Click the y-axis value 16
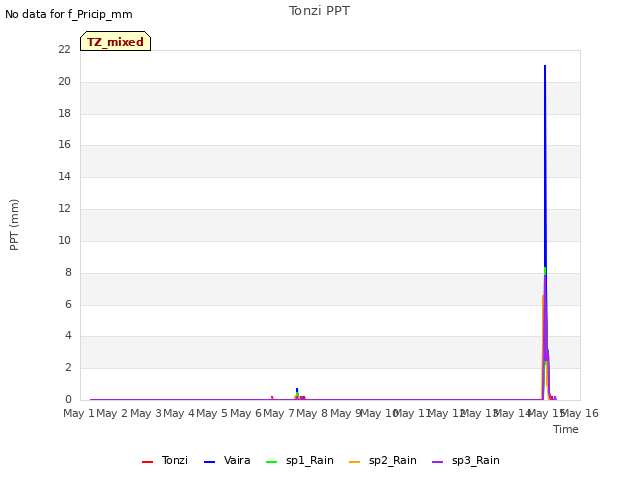Screen dimensions: 640x480 pos(64,144)
